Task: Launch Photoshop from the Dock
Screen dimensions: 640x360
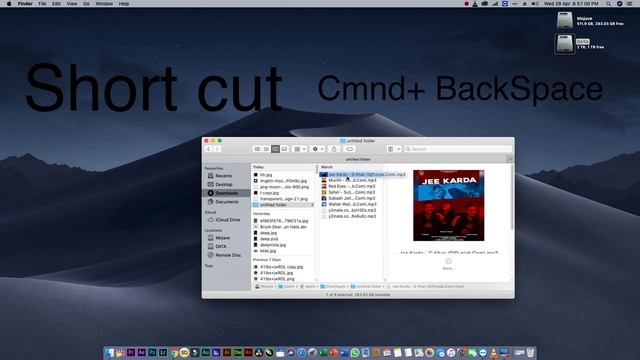Action: click(152, 353)
